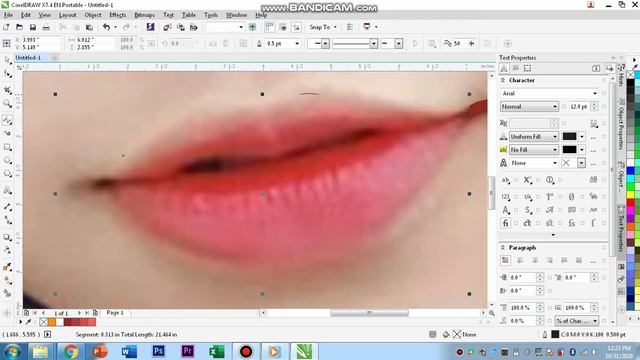Click the Paste icon in toolbar
Screen dimensions: 640x360
(x=89, y=27)
